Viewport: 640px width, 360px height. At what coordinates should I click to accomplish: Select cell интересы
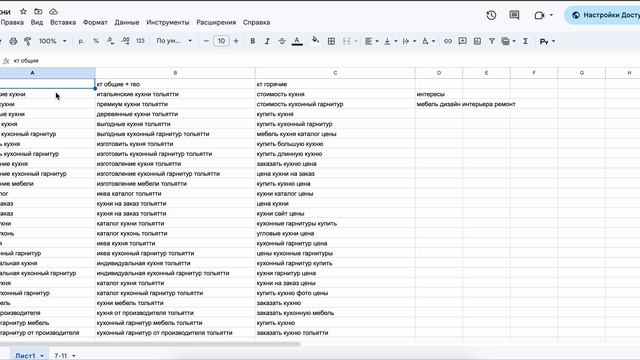[439, 94]
